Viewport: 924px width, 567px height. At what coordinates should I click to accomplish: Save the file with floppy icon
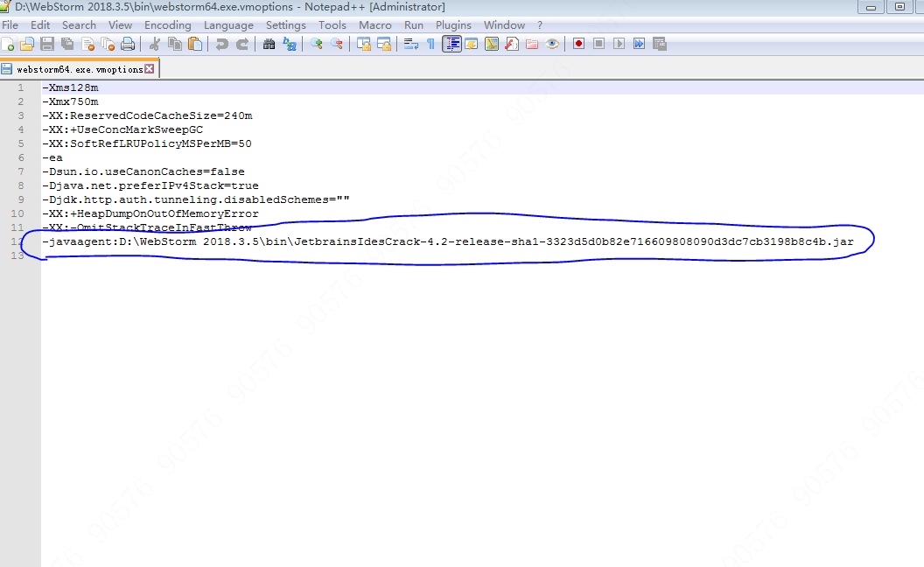coord(48,45)
